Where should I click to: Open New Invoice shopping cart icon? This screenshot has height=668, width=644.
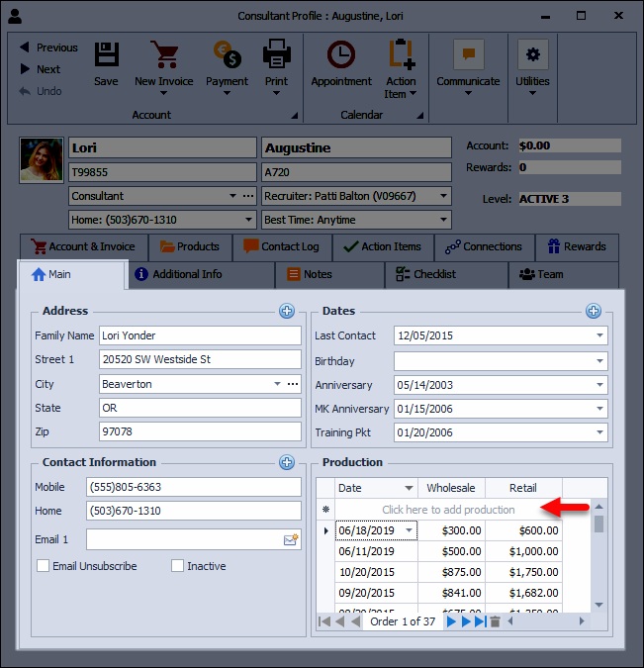point(164,54)
